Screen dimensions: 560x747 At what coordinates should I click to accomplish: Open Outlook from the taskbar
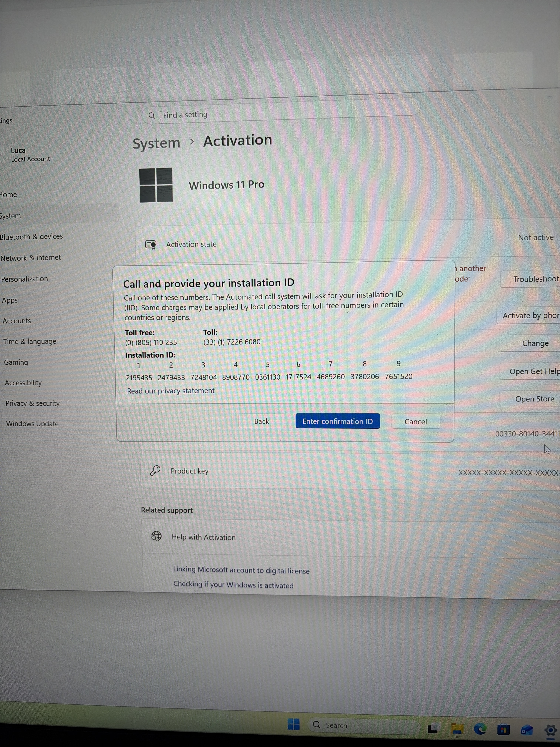(x=527, y=731)
